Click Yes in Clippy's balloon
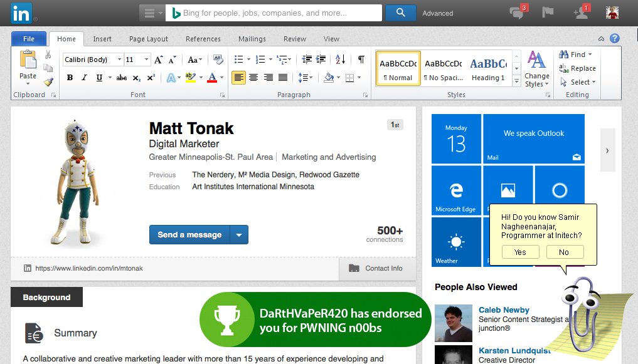 pos(521,252)
